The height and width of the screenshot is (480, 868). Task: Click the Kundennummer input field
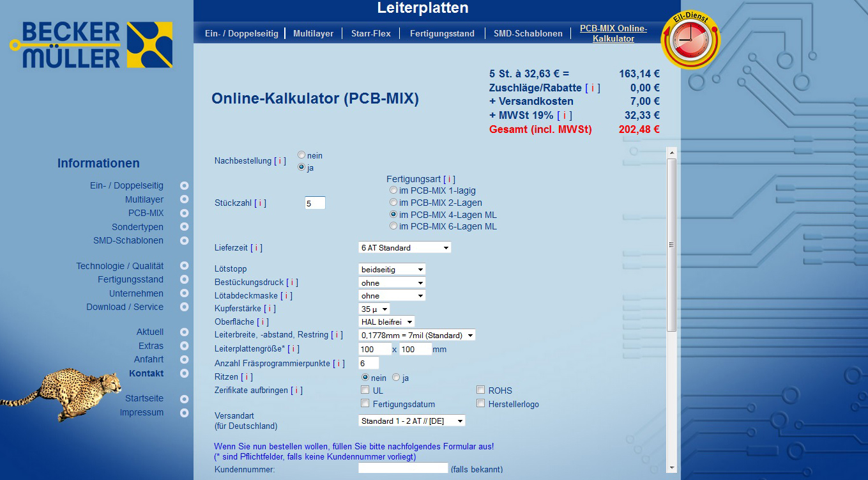pyautogui.click(x=403, y=468)
